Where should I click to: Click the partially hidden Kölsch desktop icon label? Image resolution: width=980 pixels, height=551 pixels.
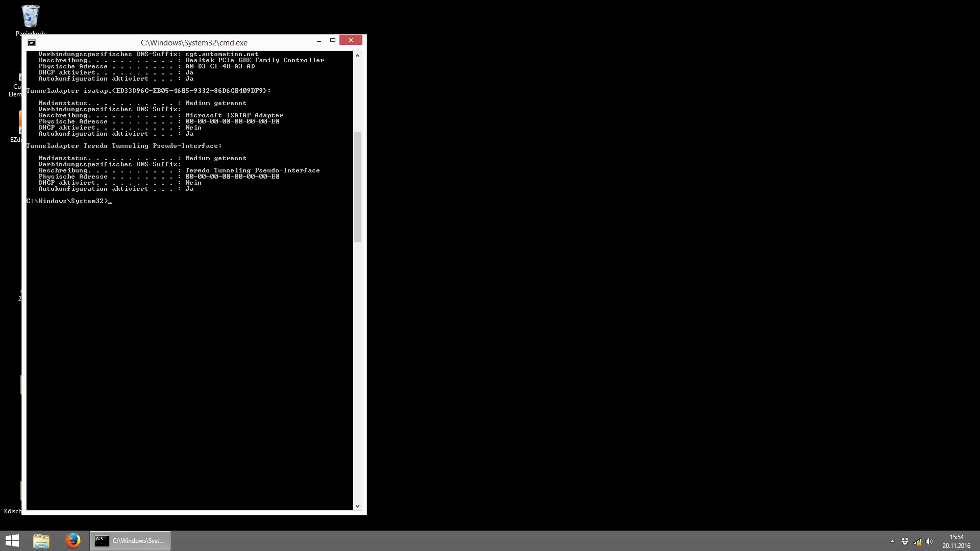point(13,511)
